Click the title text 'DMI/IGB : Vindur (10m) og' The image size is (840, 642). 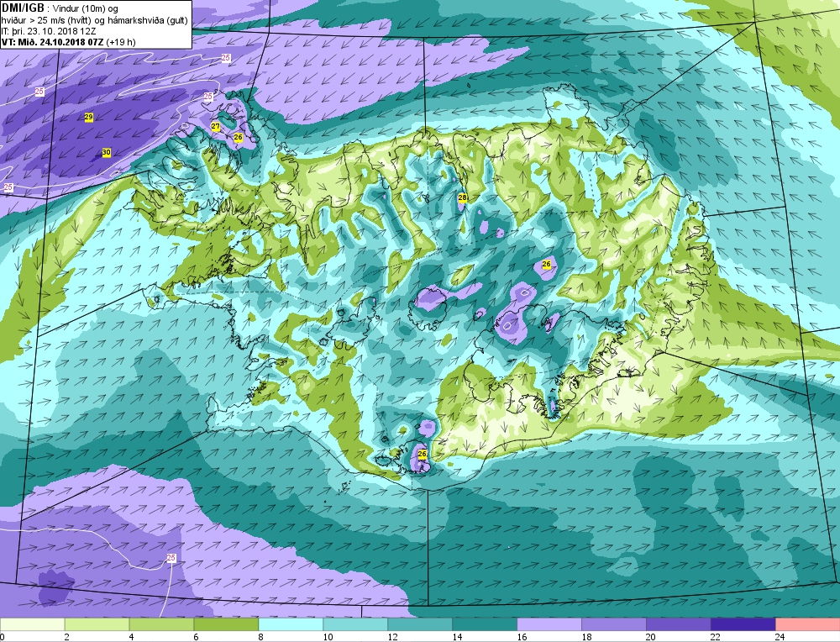click(x=60, y=8)
